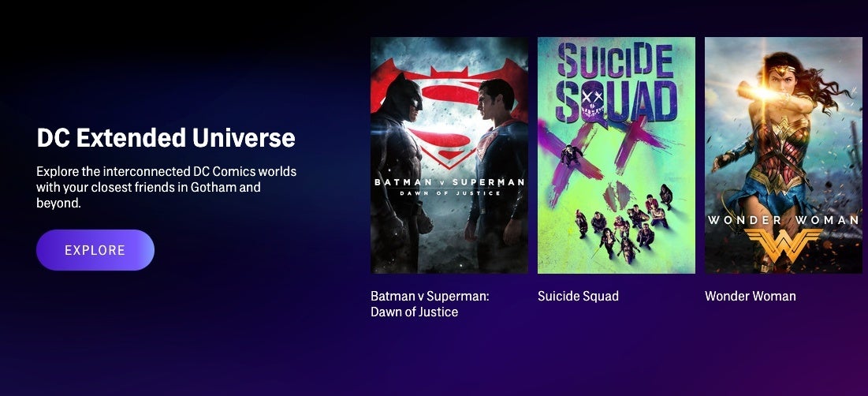
Task: Click 'WONDER WOMAN' lettering on poster artwork
Action: pos(784,220)
